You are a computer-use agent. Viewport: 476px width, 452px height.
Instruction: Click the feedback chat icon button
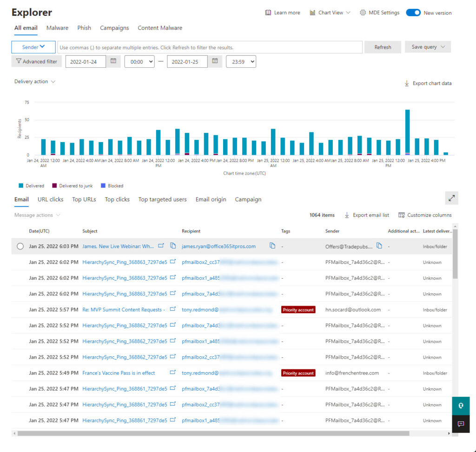tap(461, 424)
